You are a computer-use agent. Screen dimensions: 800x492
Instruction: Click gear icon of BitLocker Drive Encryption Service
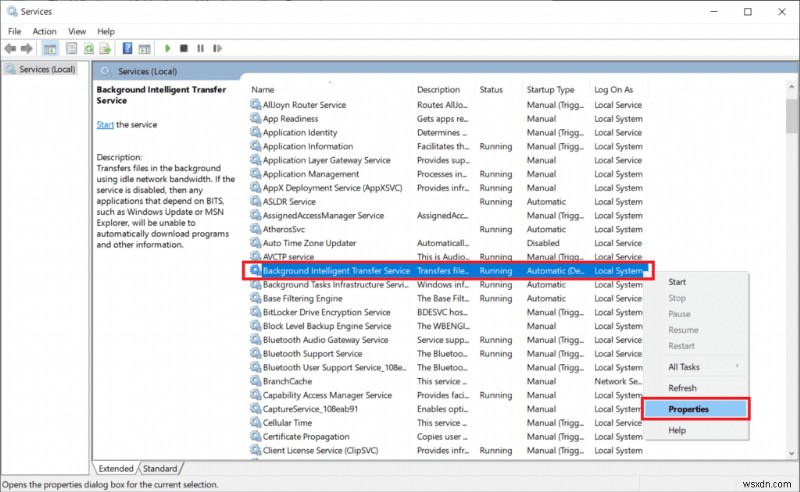pyautogui.click(x=255, y=312)
